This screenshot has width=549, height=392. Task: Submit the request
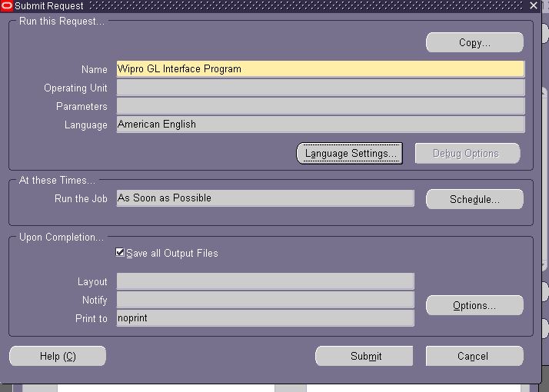[x=364, y=356]
